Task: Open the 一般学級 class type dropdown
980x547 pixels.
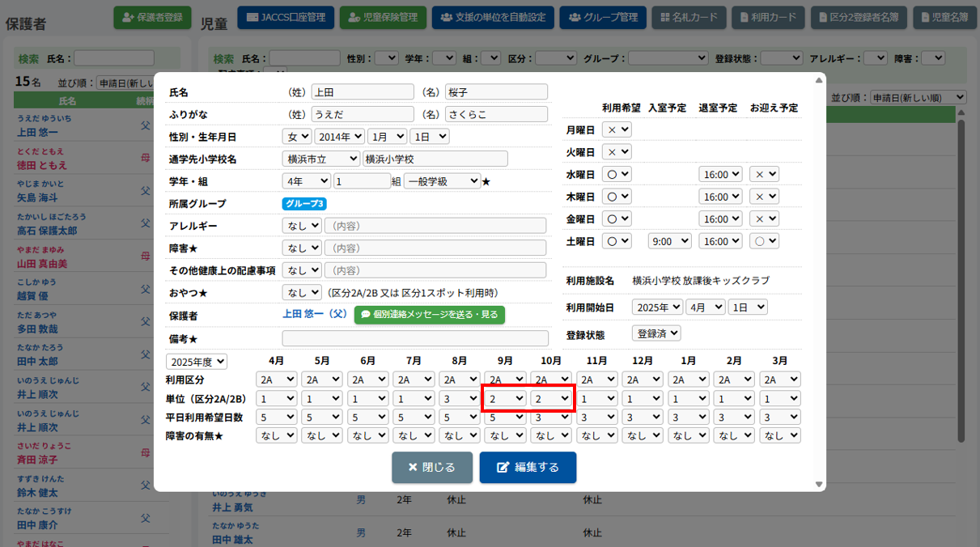Action: coord(442,181)
